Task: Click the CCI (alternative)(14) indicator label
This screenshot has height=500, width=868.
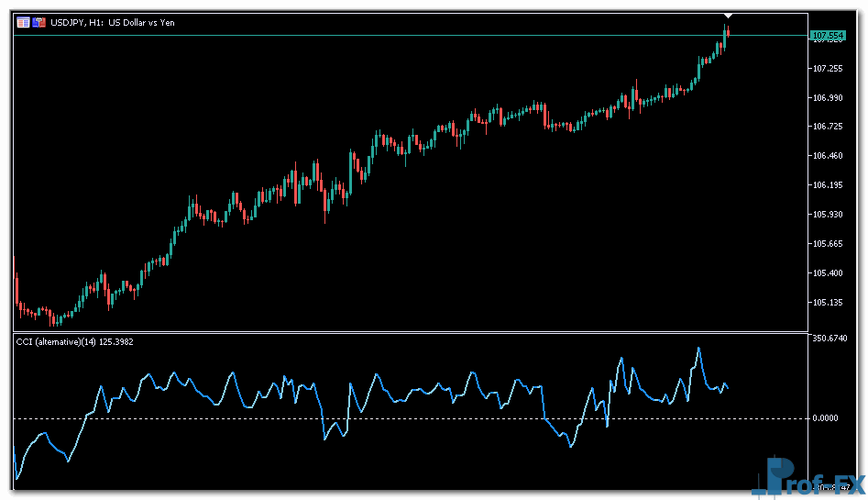Action: tap(74, 341)
